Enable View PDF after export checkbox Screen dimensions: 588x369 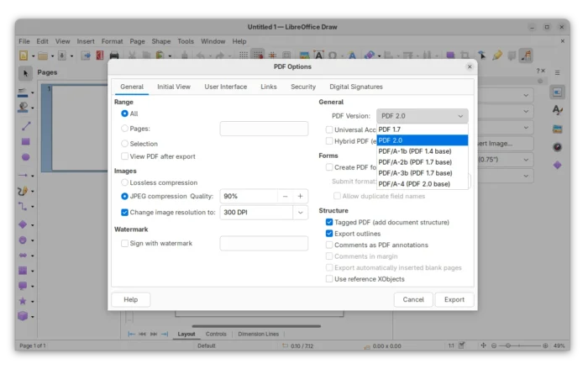[125, 156]
